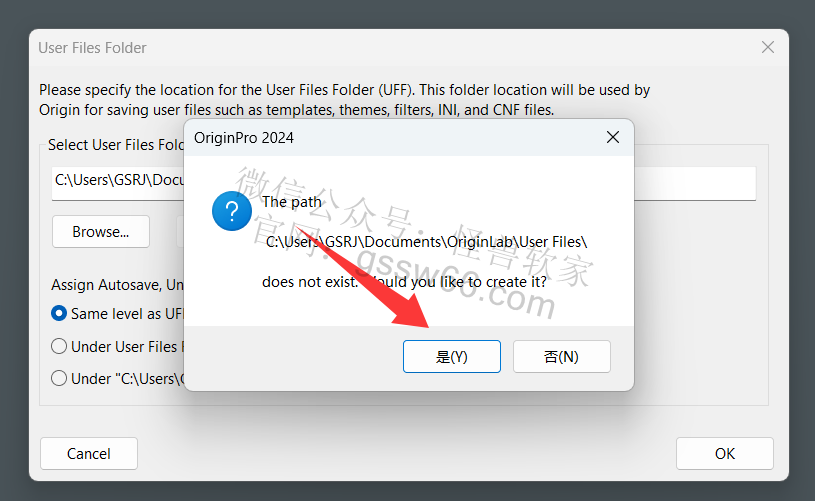
Task: Click the 'Select User Files Folder' group label
Action: [x=116, y=144]
